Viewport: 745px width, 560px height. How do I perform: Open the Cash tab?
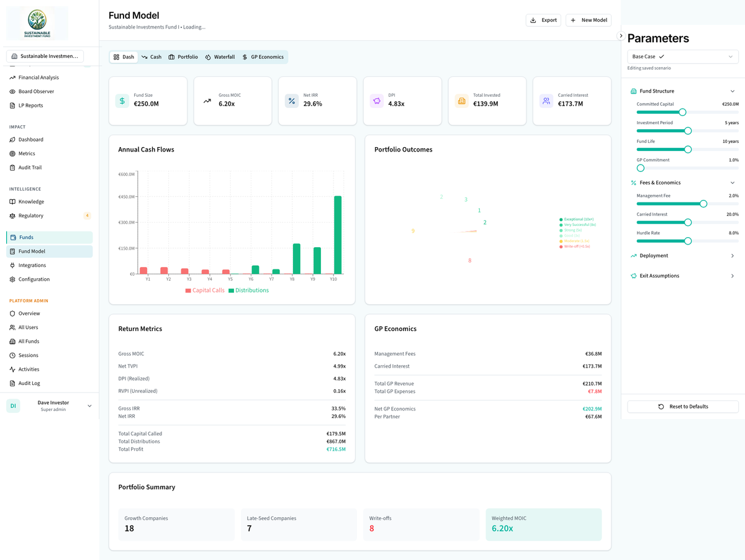pos(151,56)
